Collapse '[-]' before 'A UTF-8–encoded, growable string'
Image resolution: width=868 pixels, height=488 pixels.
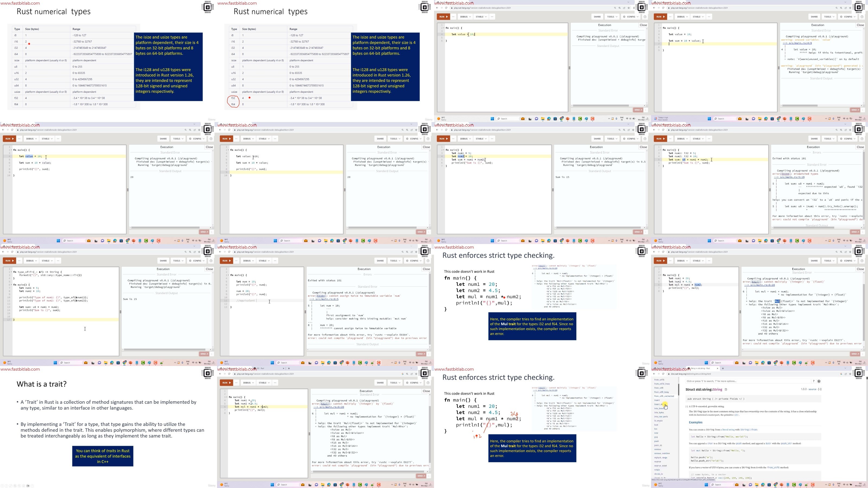coord(687,406)
